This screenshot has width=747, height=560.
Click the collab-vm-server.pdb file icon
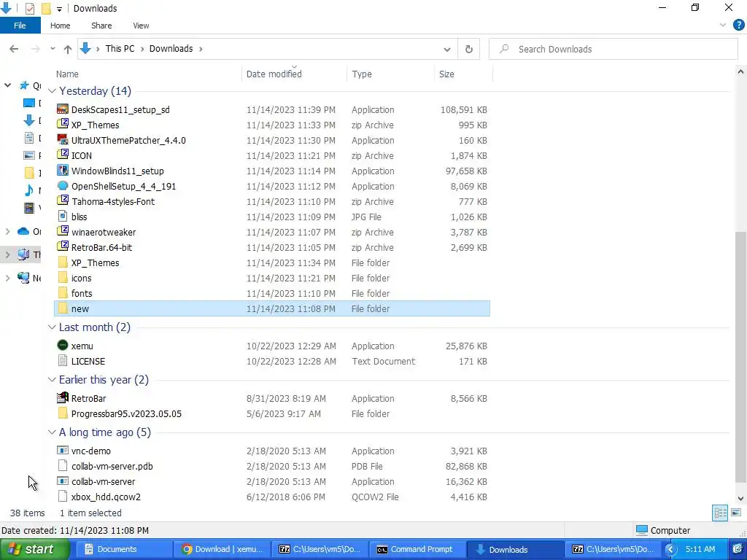click(63, 466)
